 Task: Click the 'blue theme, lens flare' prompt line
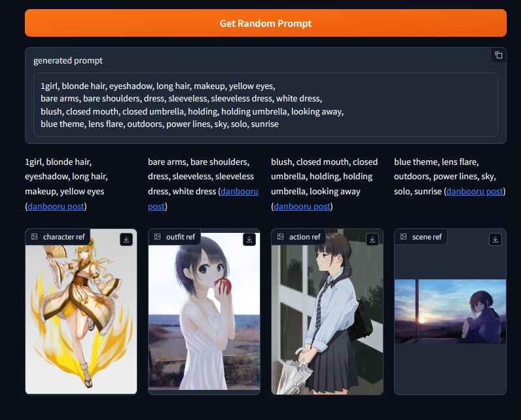tap(160, 124)
